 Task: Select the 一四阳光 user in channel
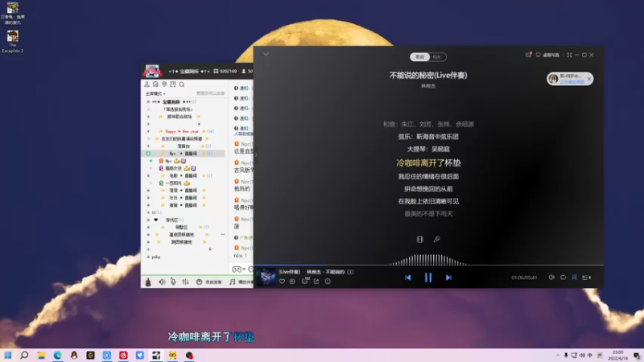[x=174, y=183]
